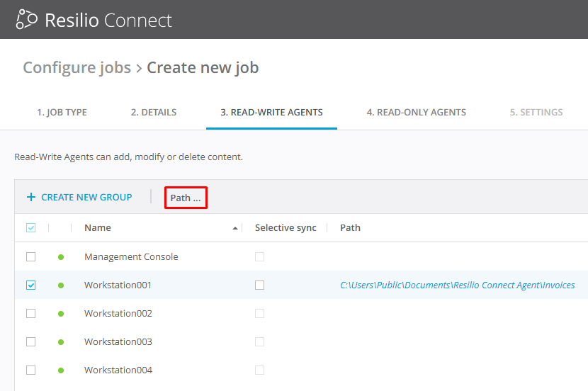Click the green status dot for Workstation003
Image resolution: width=588 pixels, height=391 pixels.
(61, 342)
